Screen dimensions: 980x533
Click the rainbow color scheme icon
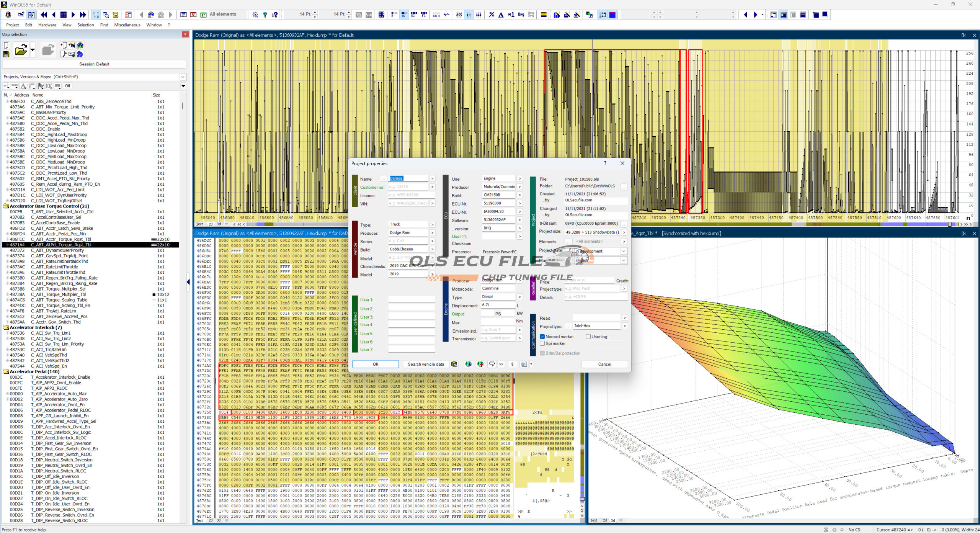coord(543,15)
